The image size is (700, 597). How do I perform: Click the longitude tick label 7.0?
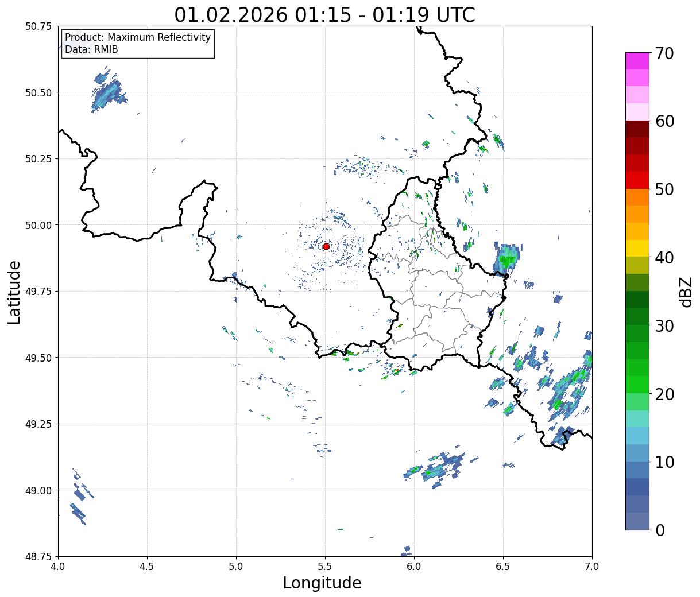592,567
